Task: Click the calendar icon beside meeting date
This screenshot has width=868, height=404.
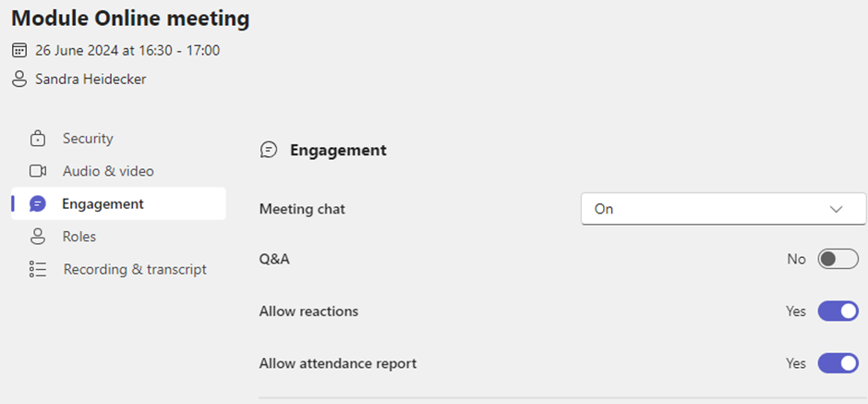Action: [19, 51]
